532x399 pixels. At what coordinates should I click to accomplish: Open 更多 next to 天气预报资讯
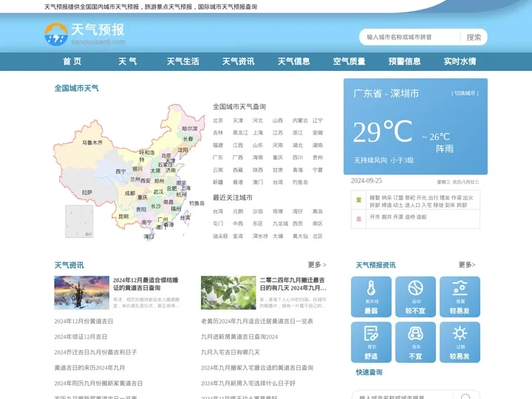pos(467,265)
